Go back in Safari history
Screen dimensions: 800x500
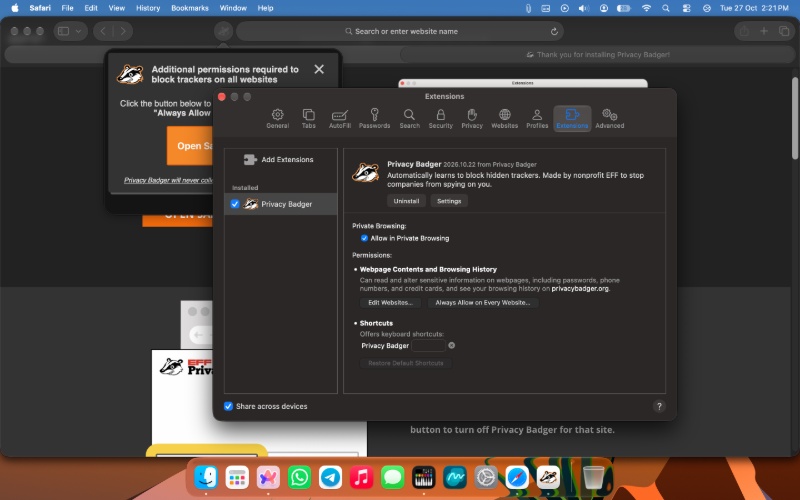tap(103, 31)
